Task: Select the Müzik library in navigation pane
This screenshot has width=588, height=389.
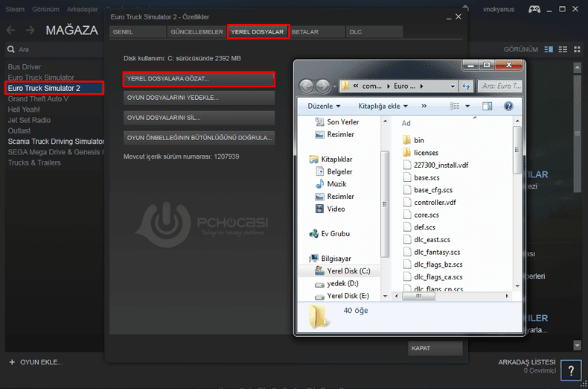Action: coord(336,184)
